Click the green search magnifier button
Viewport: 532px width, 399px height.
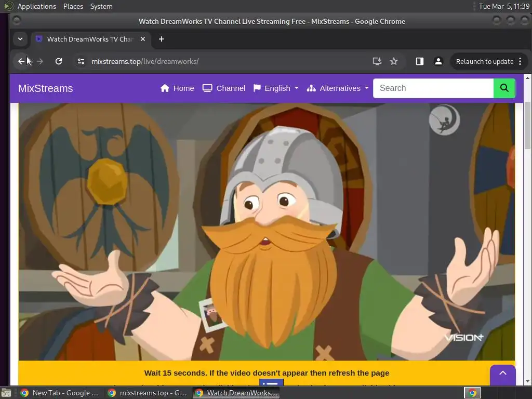click(504, 88)
